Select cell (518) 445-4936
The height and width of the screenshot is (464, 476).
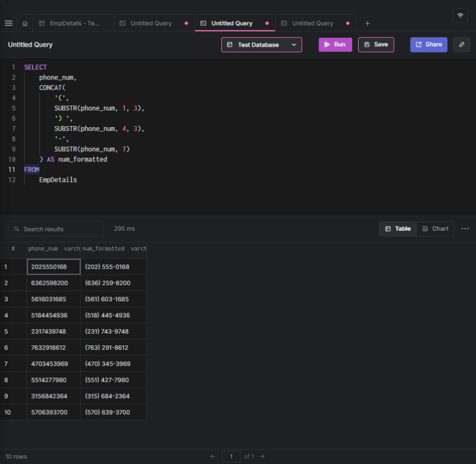tap(114, 315)
